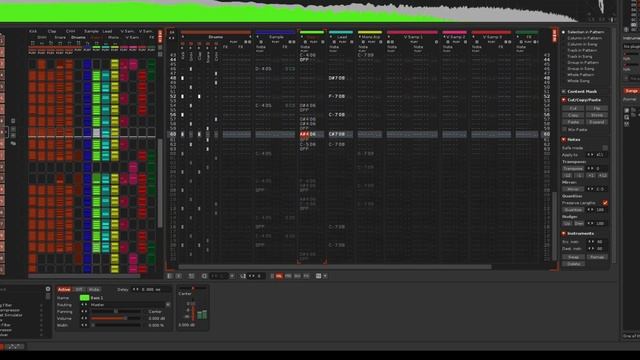Set track state to Active
Viewport: 640px width, 360px height.
[64, 289]
